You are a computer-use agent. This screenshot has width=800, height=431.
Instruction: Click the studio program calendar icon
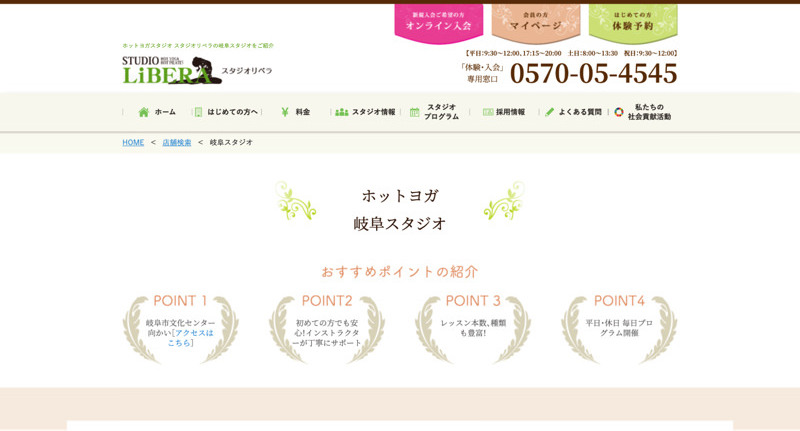(415, 112)
